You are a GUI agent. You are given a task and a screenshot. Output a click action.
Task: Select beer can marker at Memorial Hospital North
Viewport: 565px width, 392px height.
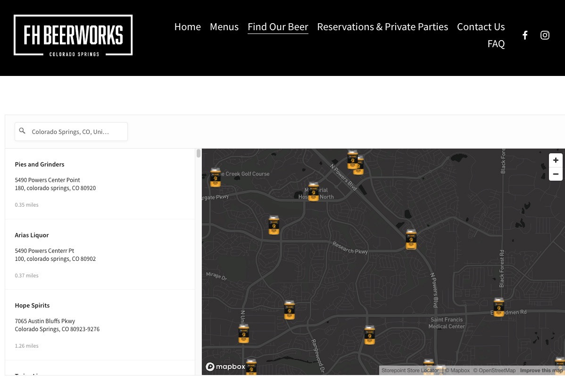click(314, 192)
